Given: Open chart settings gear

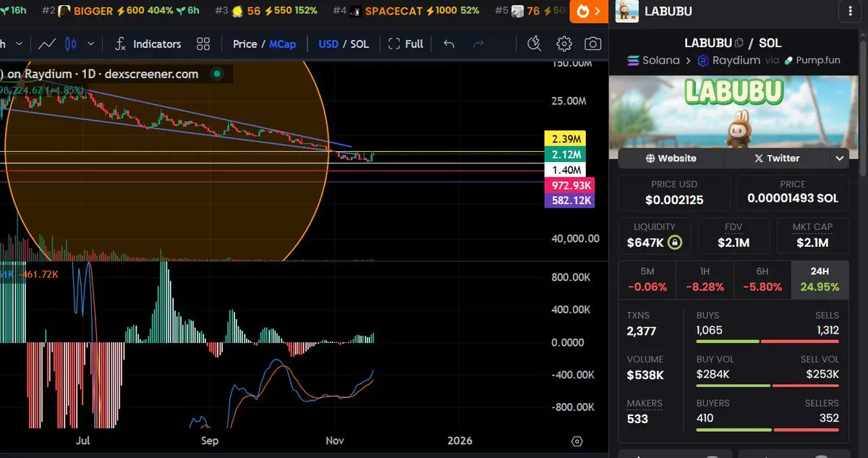Looking at the screenshot, I should coord(564,44).
